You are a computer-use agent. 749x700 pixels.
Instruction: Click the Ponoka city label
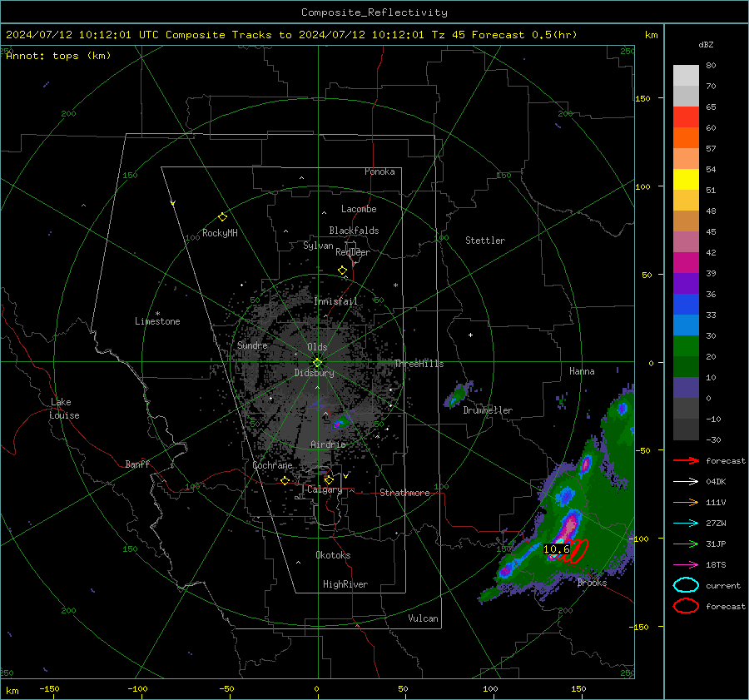[x=379, y=171]
